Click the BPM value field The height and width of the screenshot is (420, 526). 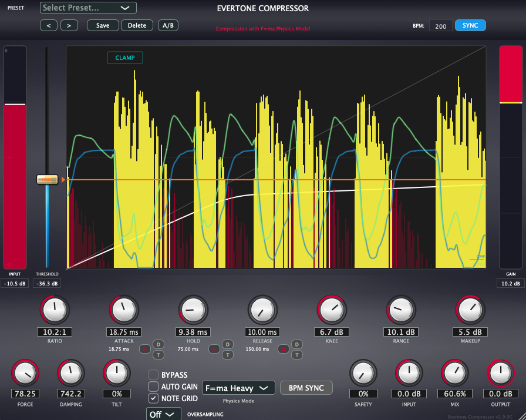[x=440, y=26]
